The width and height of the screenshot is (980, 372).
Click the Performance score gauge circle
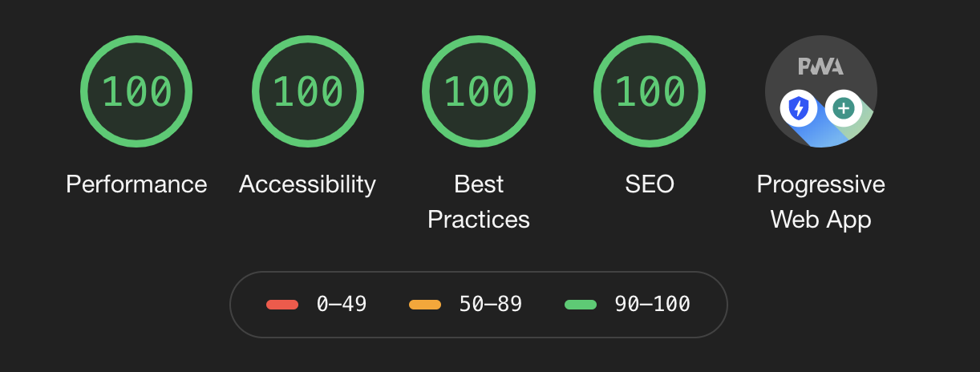coord(136,91)
